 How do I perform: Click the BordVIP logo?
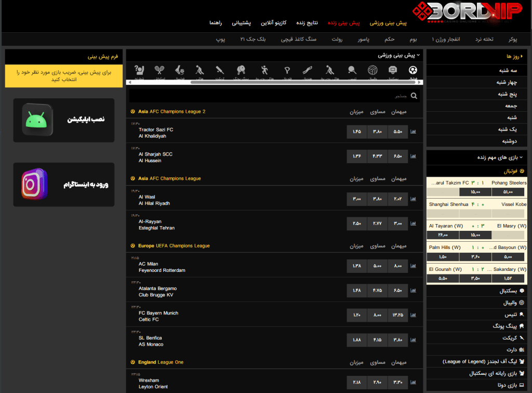click(x=468, y=12)
